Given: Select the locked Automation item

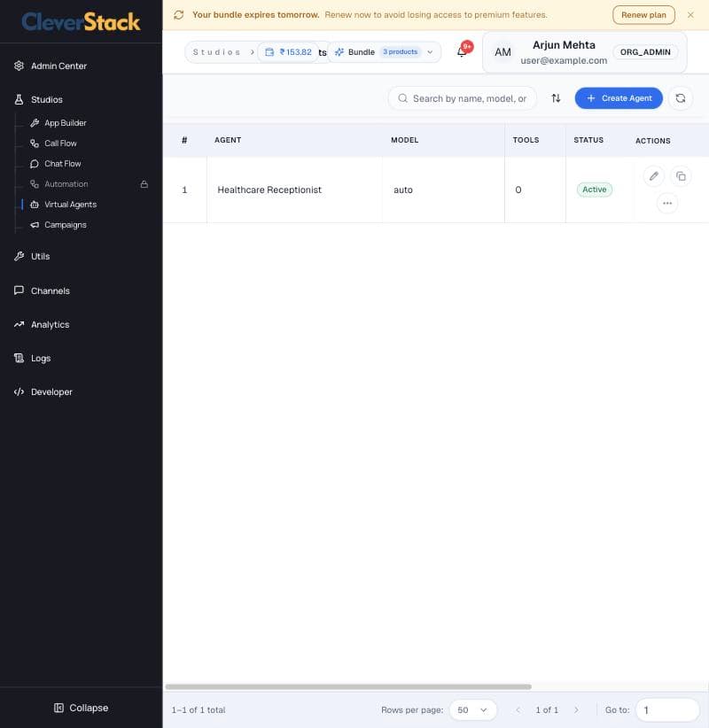Looking at the screenshot, I should pyautogui.click(x=66, y=184).
